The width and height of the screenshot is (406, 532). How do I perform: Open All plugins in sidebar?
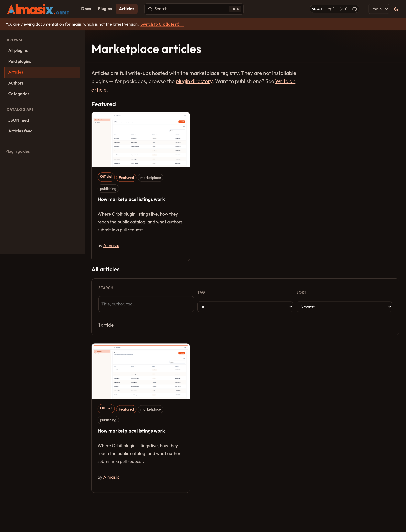coord(42,50)
